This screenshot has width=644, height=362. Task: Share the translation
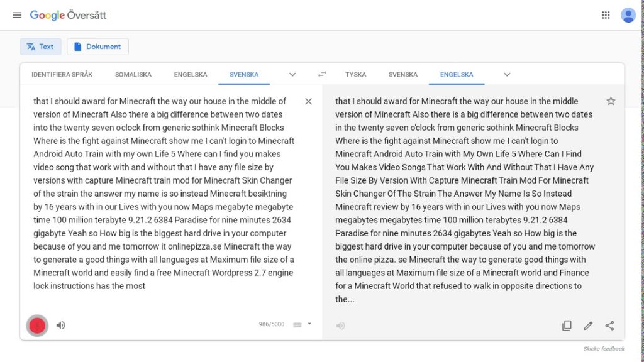click(609, 326)
